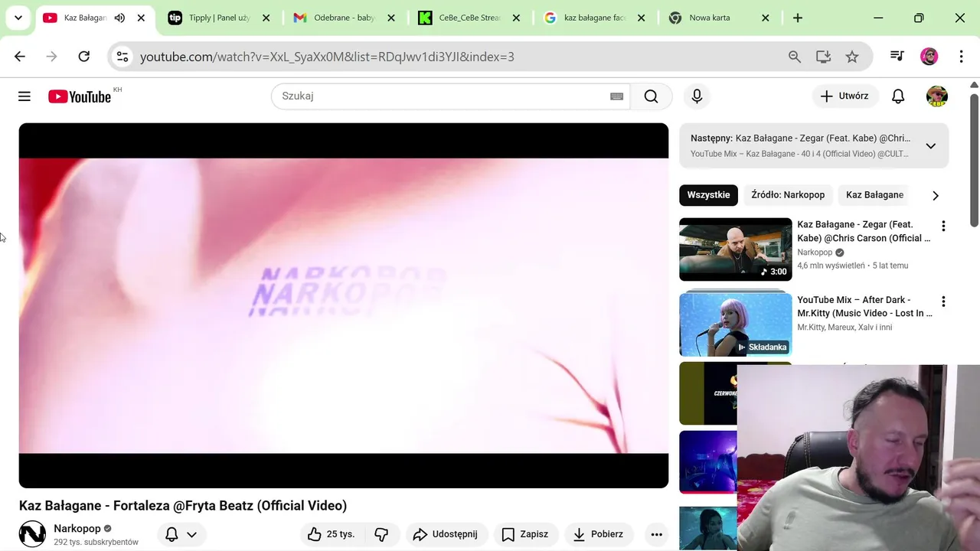The image size is (980, 551).
Task: Click the disabled forward navigation arrow
Action: (x=51, y=57)
